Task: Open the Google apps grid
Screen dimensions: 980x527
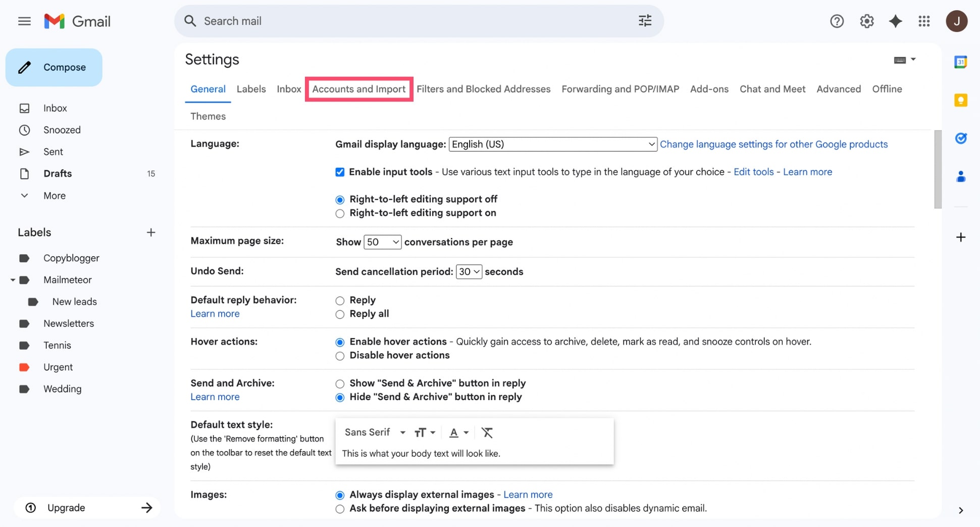Action: (924, 21)
